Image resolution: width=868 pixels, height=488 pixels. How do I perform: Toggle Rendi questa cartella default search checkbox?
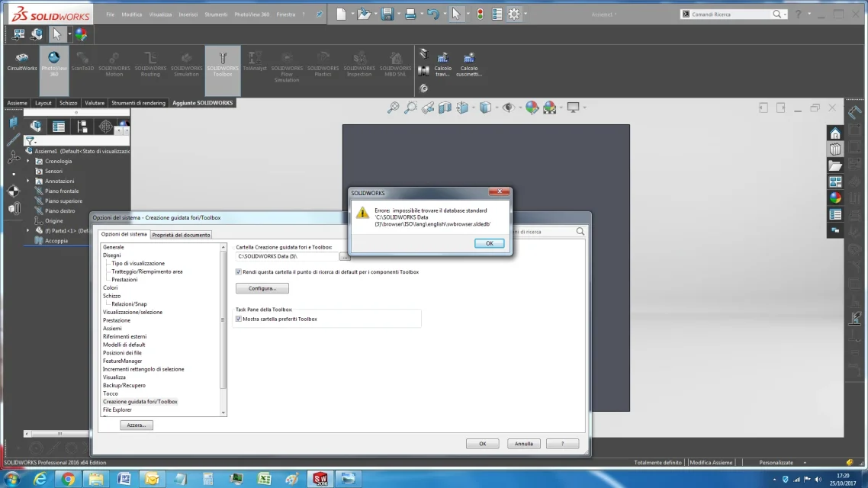(x=239, y=271)
